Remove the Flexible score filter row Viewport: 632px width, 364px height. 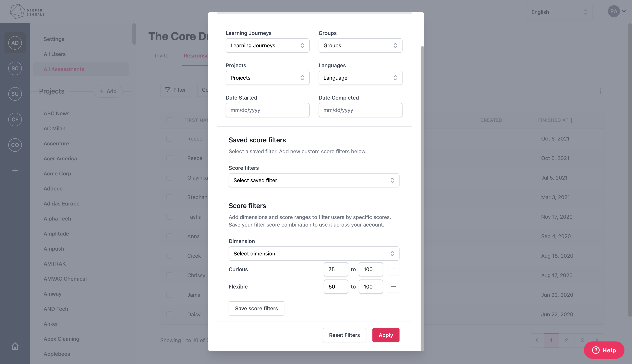pyautogui.click(x=393, y=286)
